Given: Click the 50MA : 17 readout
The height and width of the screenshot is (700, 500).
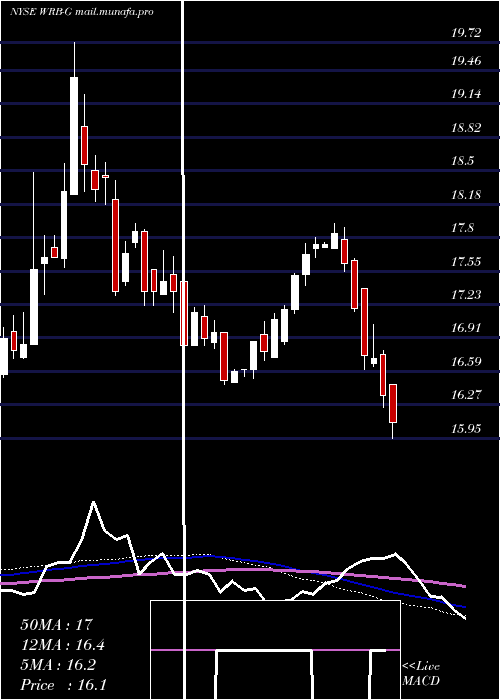Looking at the screenshot, I should [58, 625].
